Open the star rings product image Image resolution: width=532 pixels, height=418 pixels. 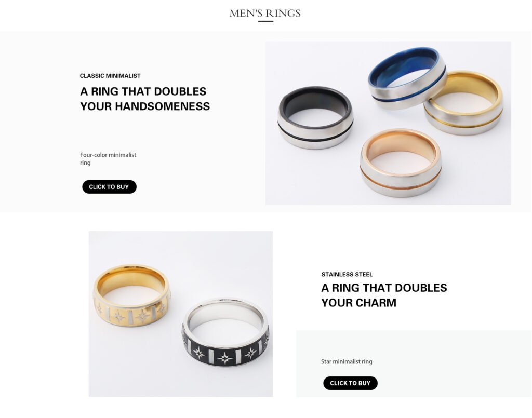180,314
